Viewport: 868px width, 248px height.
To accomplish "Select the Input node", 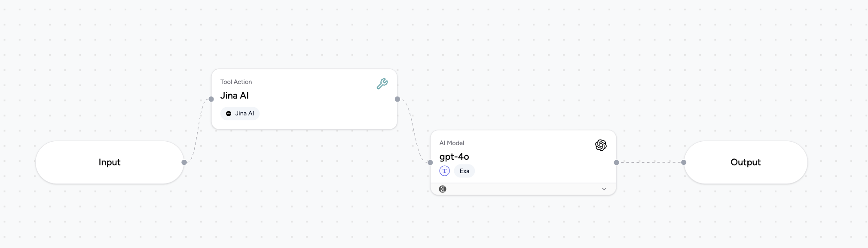I will point(110,162).
